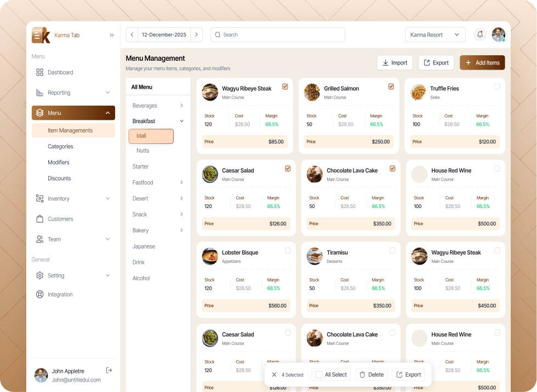Click the Import button

click(395, 62)
